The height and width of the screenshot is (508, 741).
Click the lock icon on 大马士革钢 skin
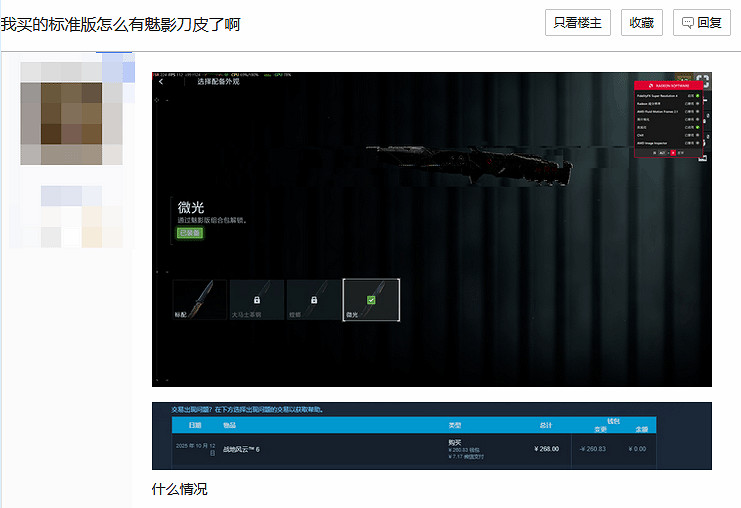tap(257, 299)
